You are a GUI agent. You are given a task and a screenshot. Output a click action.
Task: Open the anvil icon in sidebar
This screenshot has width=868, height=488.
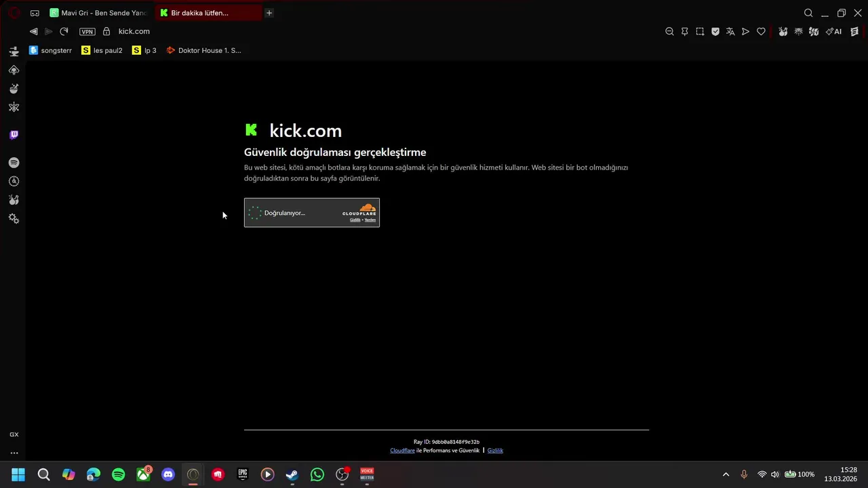click(14, 52)
